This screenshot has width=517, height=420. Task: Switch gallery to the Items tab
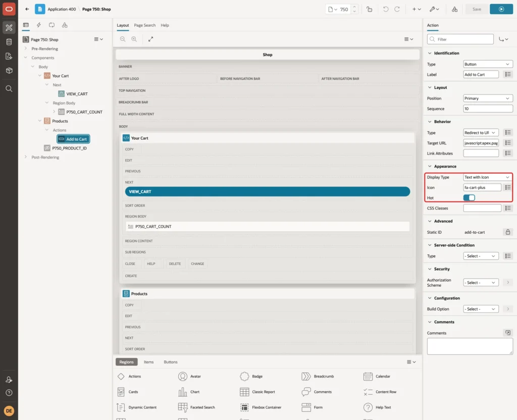pos(149,362)
